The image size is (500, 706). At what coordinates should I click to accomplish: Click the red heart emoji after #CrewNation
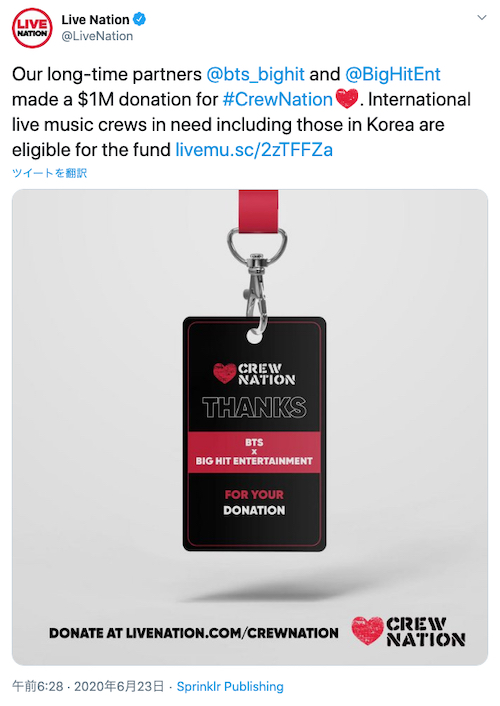[x=347, y=99]
